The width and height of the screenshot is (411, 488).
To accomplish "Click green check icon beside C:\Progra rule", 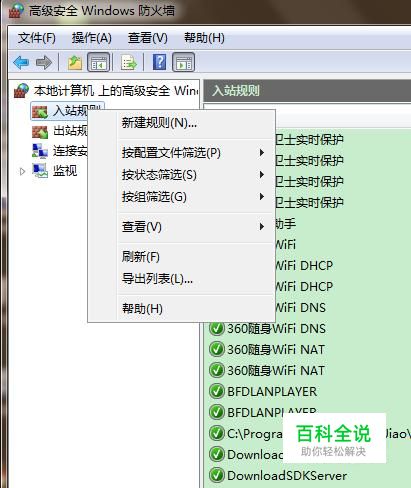I will point(217,434).
